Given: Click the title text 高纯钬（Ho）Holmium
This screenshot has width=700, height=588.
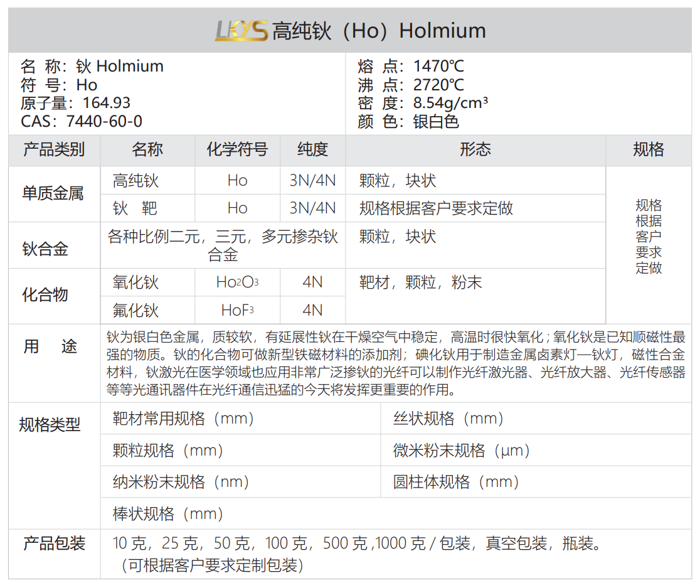Looking at the screenshot, I should [378, 30].
